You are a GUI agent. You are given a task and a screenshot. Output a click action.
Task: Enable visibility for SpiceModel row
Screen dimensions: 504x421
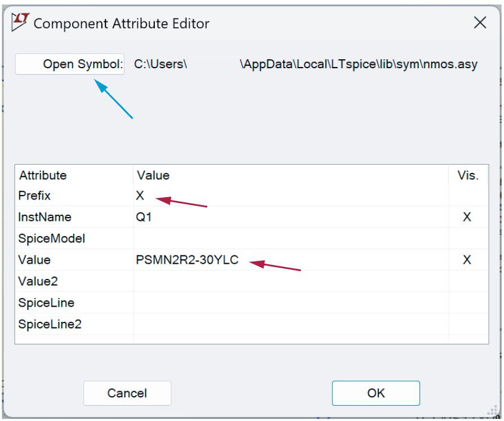click(x=467, y=238)
